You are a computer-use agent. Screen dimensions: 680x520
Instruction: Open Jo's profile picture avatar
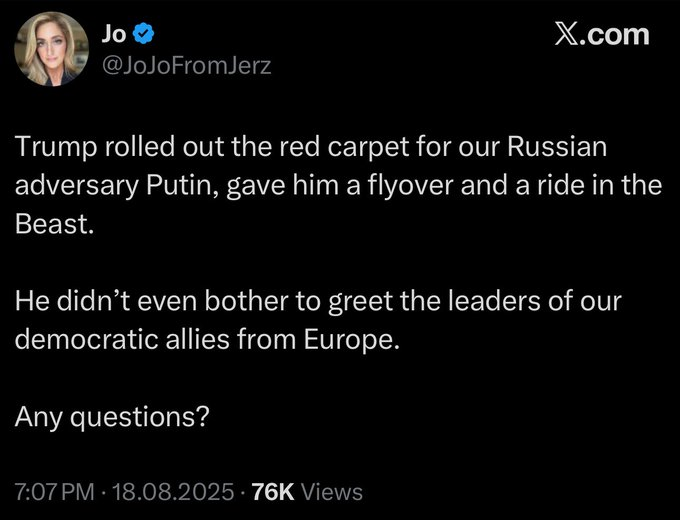[52, 49]
